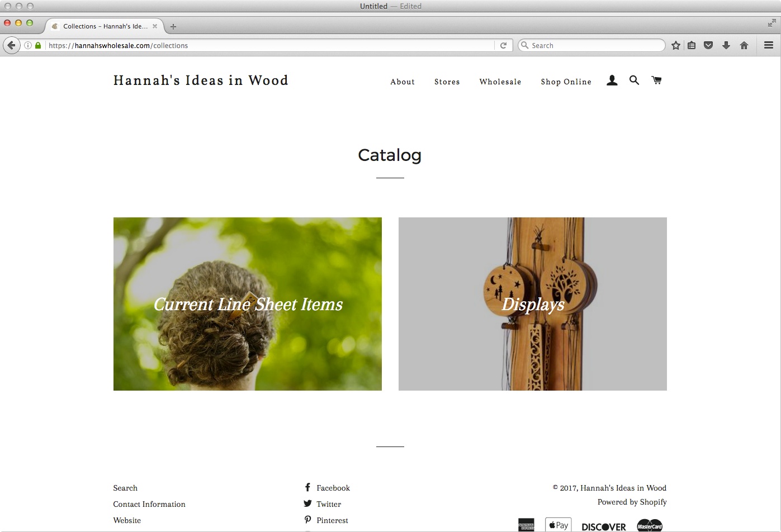781x532 pixels.
Task: Bookmark this page with the star icon
Action: tap(676, 45)
